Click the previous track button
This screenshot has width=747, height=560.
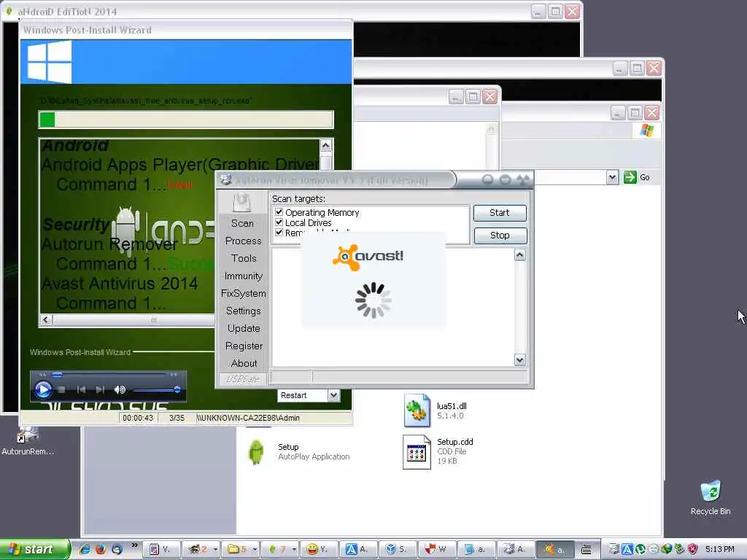pyautogui.click(x=82, y=389)
